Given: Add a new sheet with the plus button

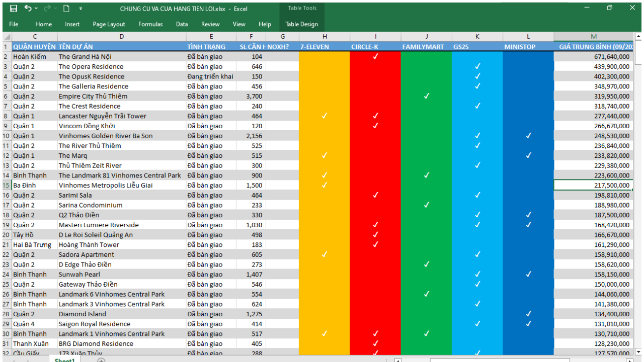Looking at the screenshot, I should pyautogui.click(x=101, y=360).
